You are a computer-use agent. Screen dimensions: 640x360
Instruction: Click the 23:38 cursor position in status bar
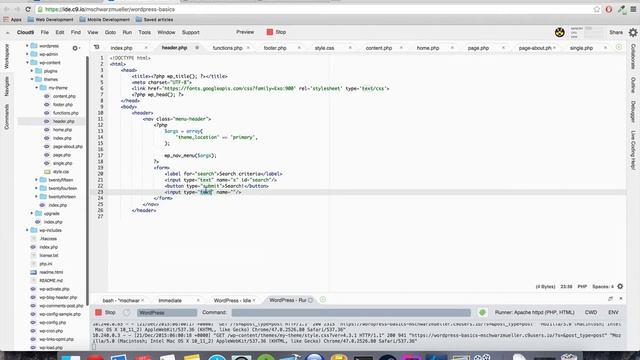click(x=566, y=287)
